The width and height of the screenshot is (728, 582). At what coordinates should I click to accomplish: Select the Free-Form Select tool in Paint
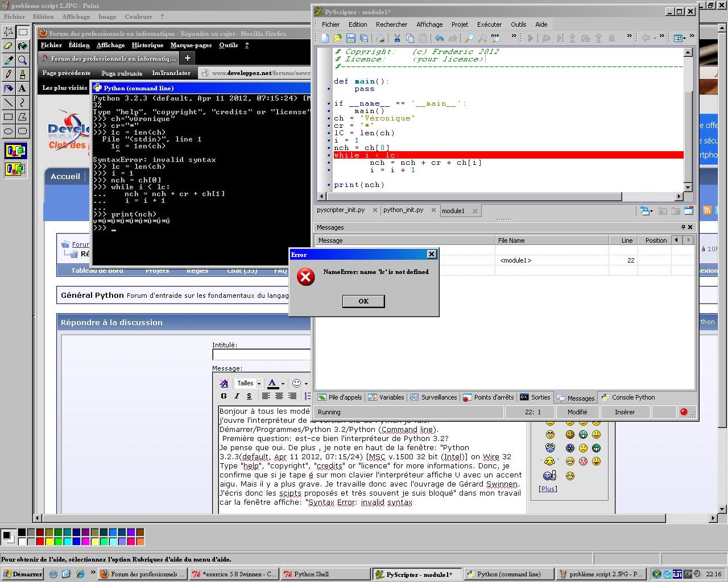(9, 32)
